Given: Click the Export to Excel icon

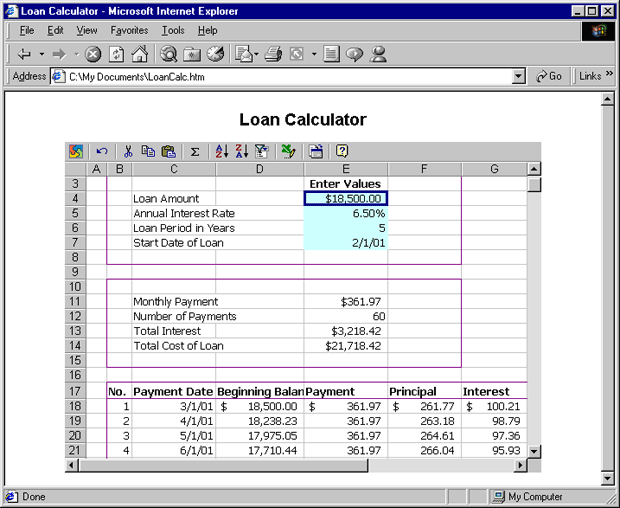Looking at the screenshot, I should (x=288, y=151).
